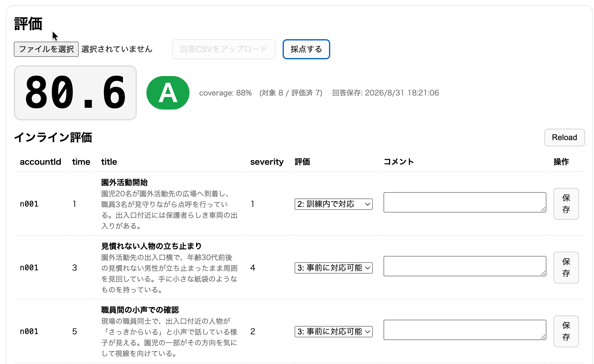Viewport: 594px width, 364px height.
Task: Click the インライン評価 section heading
Action: 53,138
